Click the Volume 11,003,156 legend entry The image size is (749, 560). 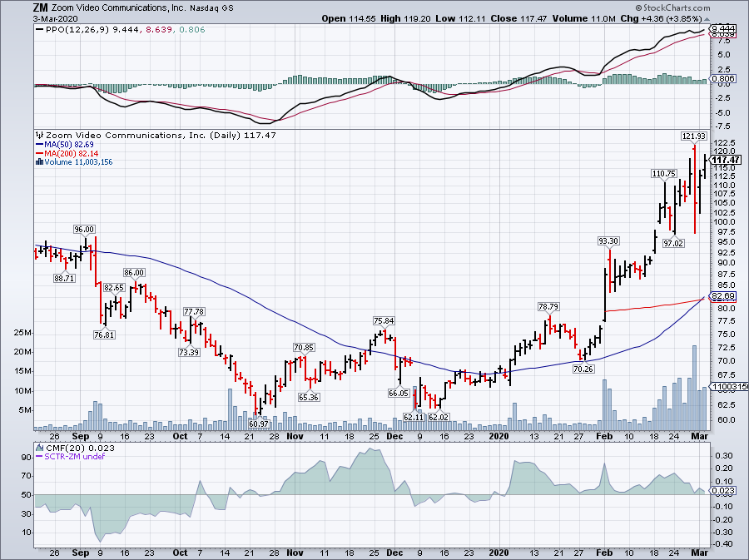click(78, 161)
